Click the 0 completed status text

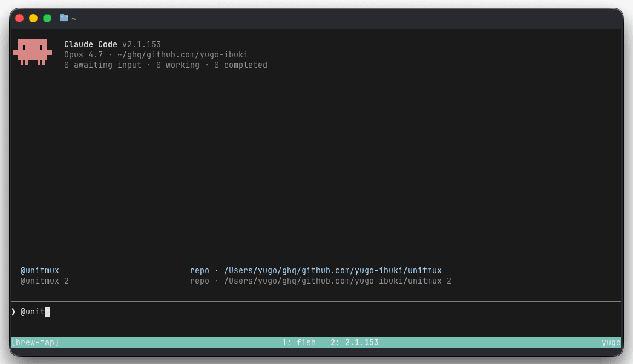[241, 65]
